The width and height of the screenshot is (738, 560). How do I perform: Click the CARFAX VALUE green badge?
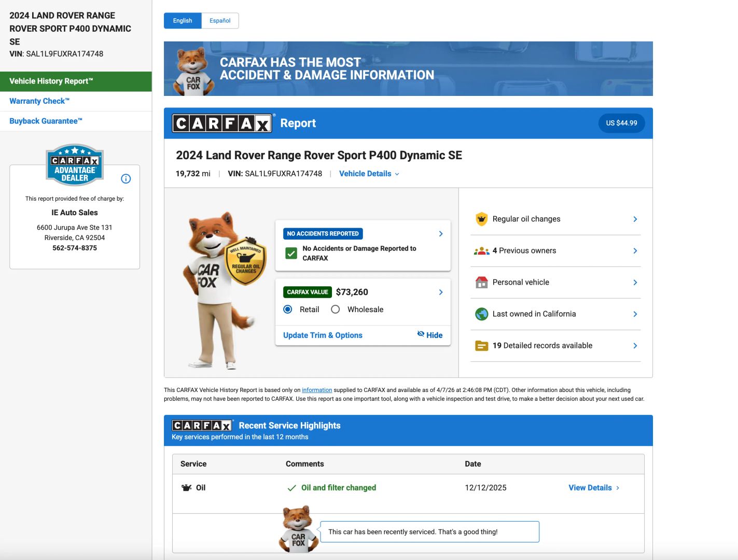[x=308, y=292]
